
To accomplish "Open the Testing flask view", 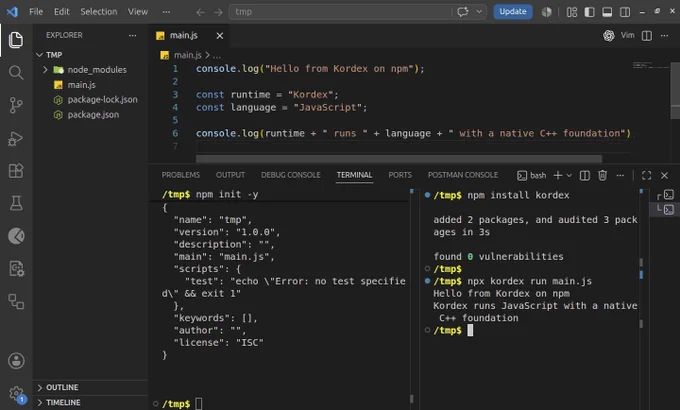I will click(x=16, y=203).
